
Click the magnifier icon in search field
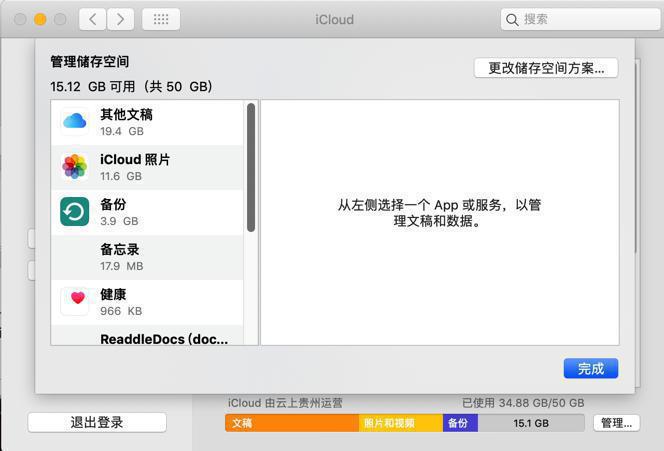click(x=512, y=19)
